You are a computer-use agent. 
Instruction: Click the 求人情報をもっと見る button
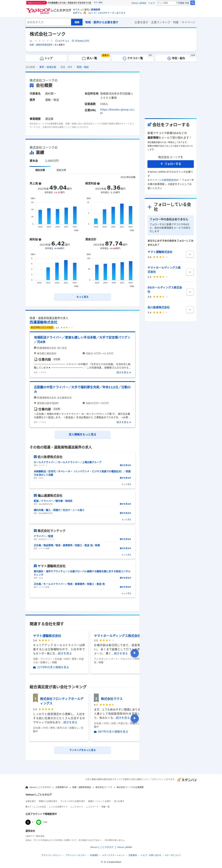82,434
